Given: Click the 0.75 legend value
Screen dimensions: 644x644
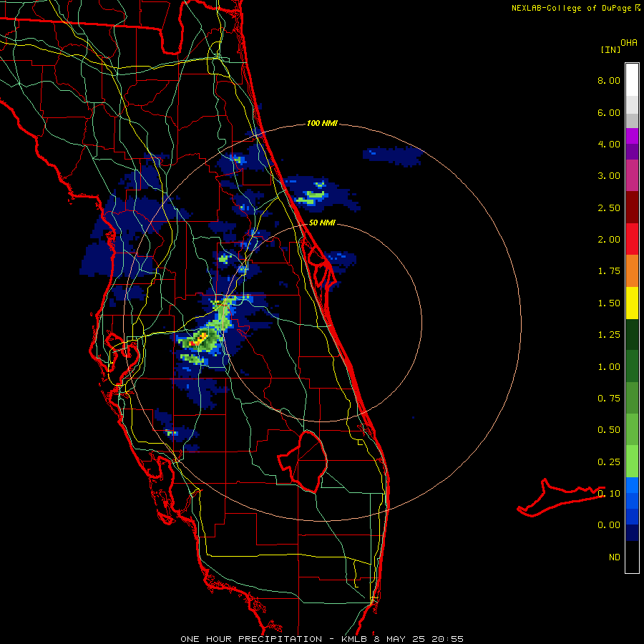Looking at the screenshot, I should click(x=609, y=399).
